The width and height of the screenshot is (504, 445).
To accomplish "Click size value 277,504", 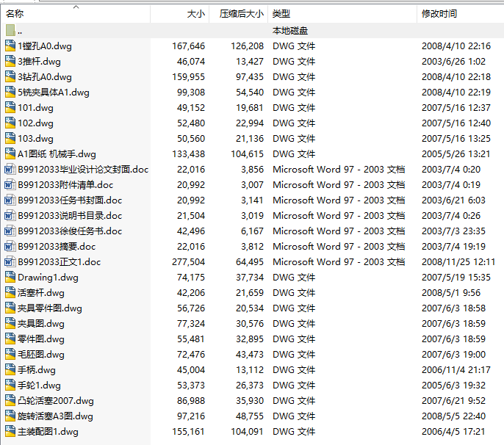I will (x=188, y=262).
